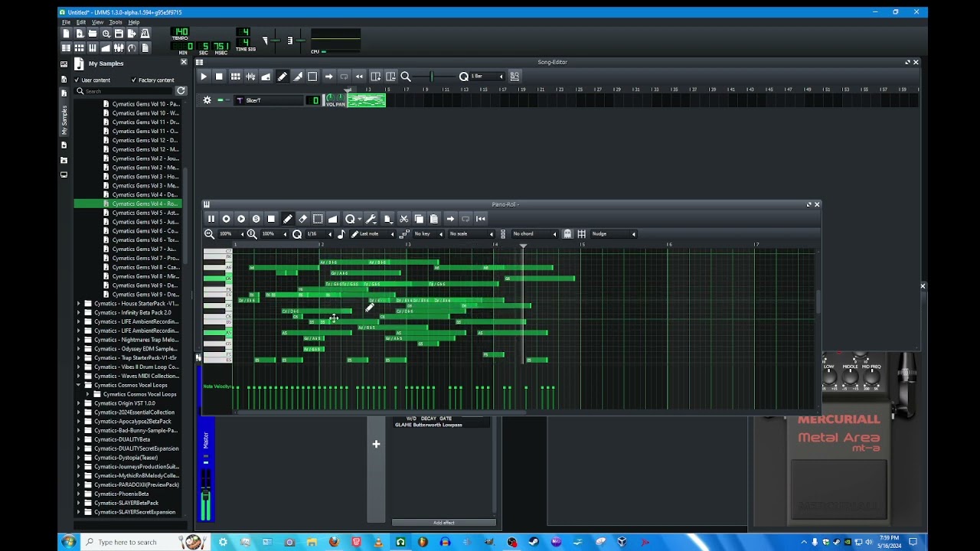Open the Edit menu
The width and height of the screenshot is (980, 551).
coord(80,22)
